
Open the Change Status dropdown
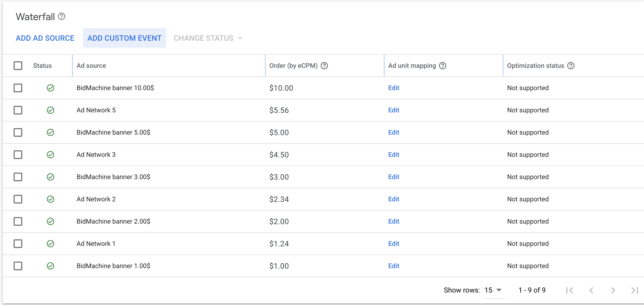click(x=208, y=38)
